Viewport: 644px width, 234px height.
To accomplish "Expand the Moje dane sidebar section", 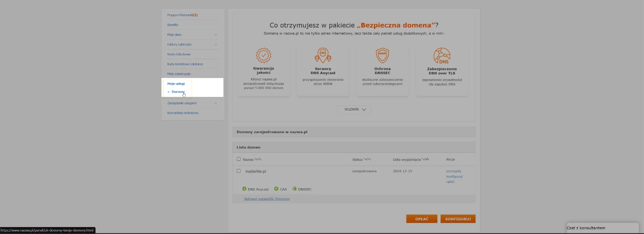I will tap(216, 35).
